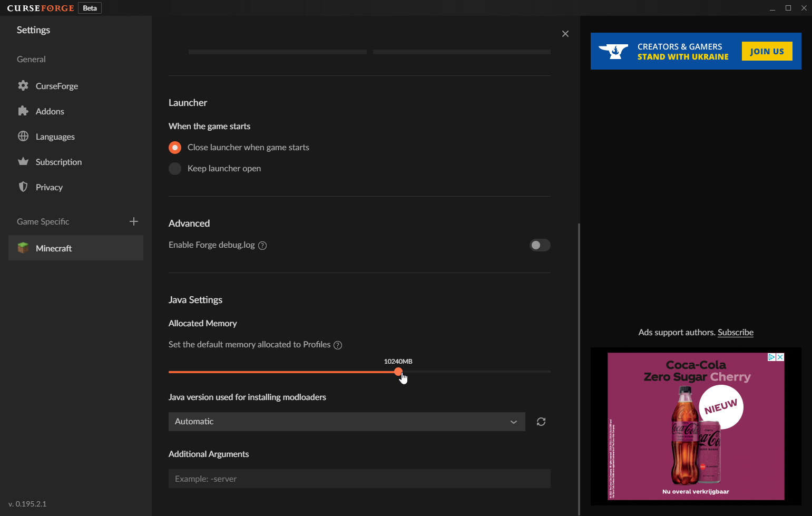Click the CurseForge gear icon in sidebar

tap(23, 85)
